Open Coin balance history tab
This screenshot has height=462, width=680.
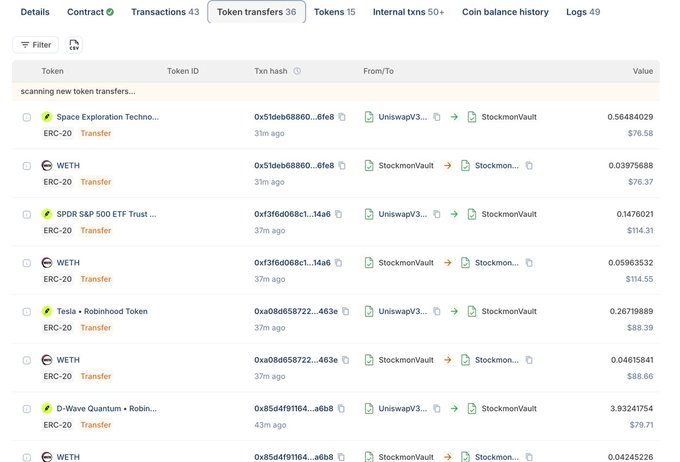click(505, 12)
